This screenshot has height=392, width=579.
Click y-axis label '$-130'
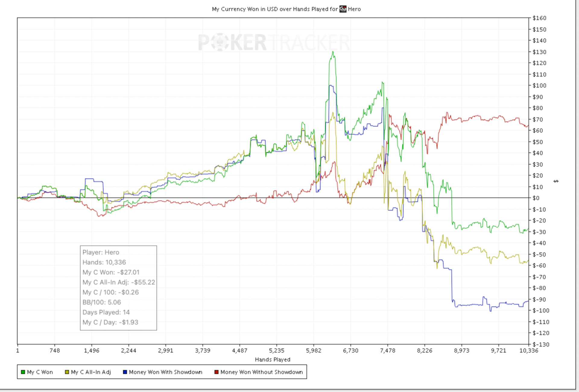pos(541,344)
